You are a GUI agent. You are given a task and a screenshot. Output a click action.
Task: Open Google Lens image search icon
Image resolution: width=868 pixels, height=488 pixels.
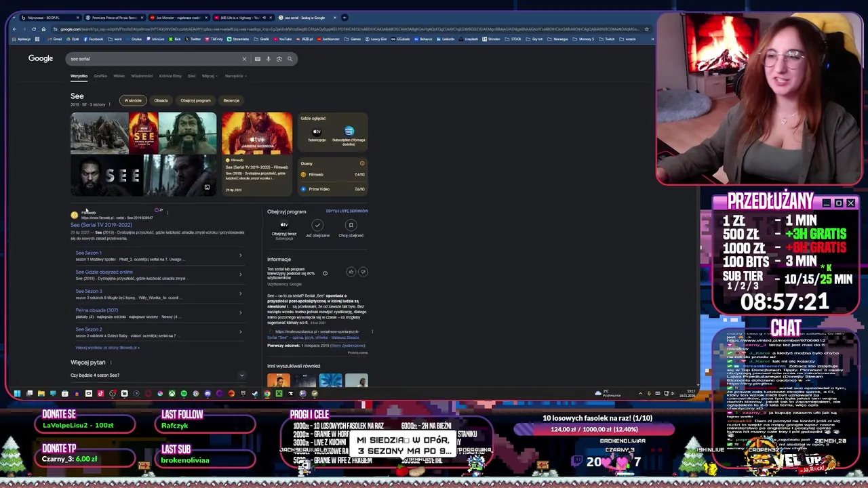coord(279,59)
